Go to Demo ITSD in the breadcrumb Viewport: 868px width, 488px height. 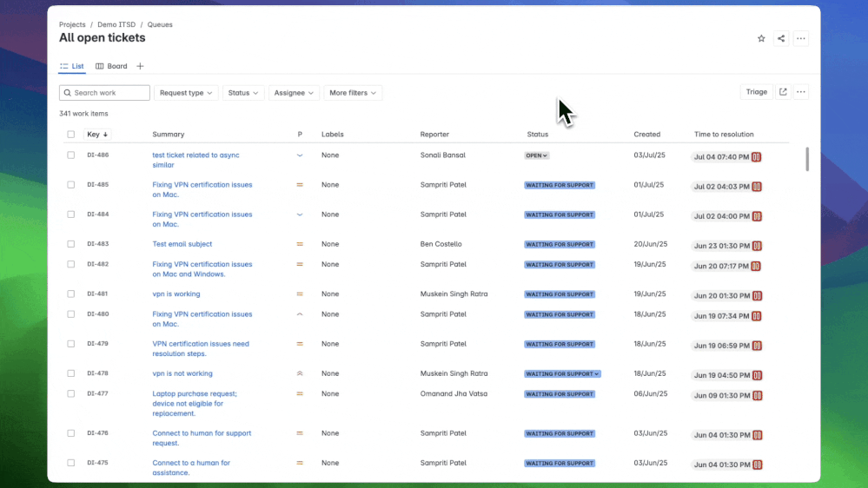click(116, 25)
